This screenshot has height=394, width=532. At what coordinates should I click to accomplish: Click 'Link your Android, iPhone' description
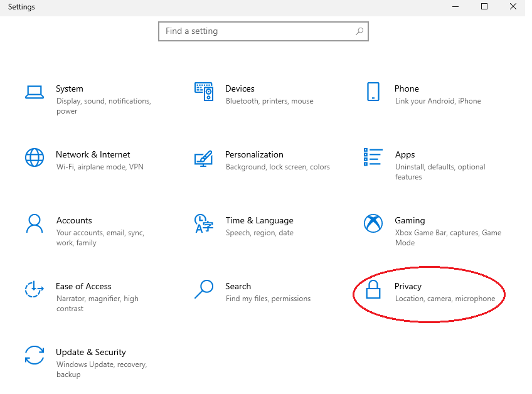tap(438, 101)
